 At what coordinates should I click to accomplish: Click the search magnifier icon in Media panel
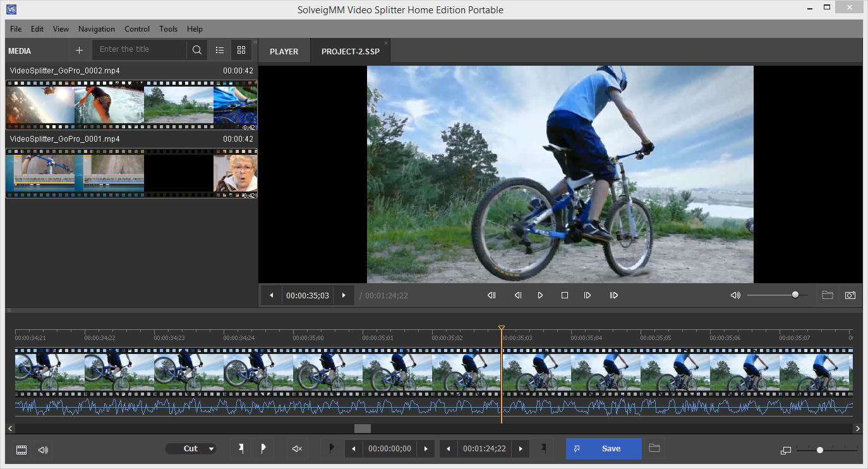pos(197,50)
